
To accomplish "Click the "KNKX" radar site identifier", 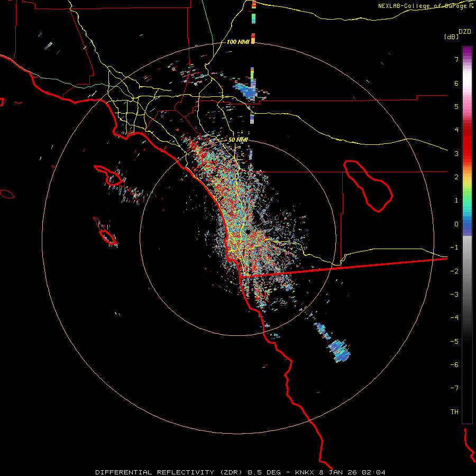I will click(306, 472).
